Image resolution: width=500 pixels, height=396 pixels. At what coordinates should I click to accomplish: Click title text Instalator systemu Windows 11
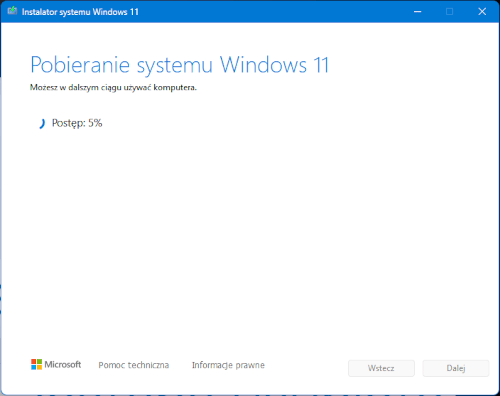[80, 12]
